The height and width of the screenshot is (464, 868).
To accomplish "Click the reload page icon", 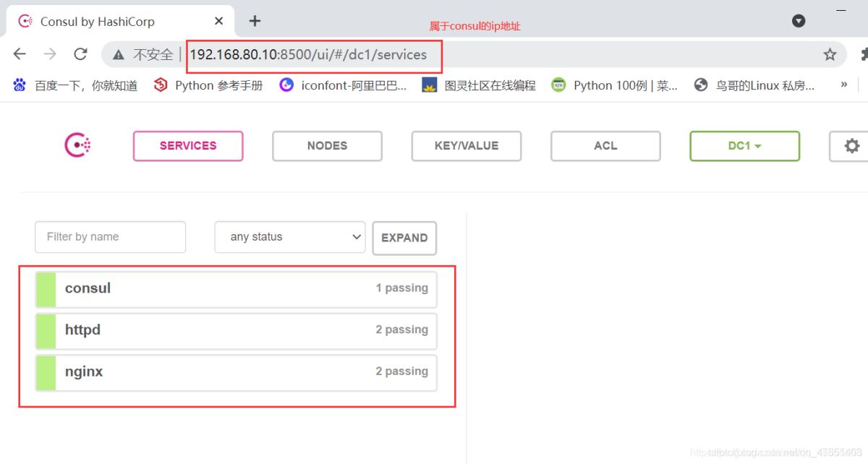I will [80, 53].
